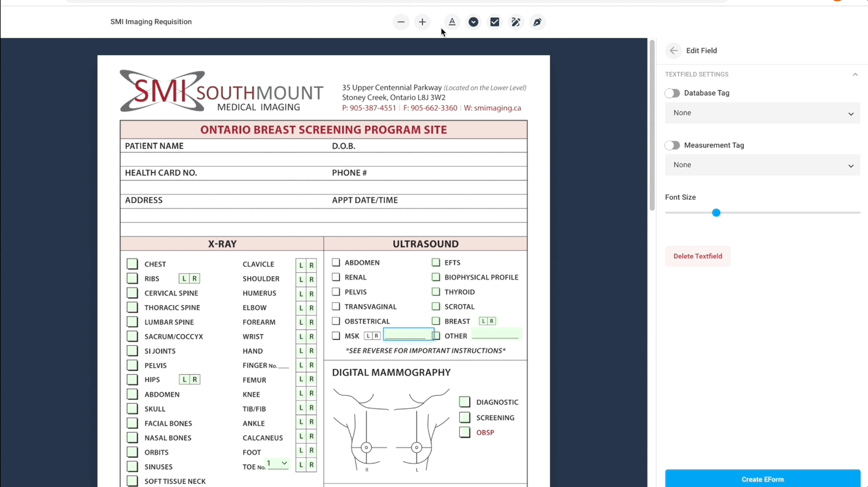
Task: Zoom out with the minus button
Action: (x=401, y=22)
